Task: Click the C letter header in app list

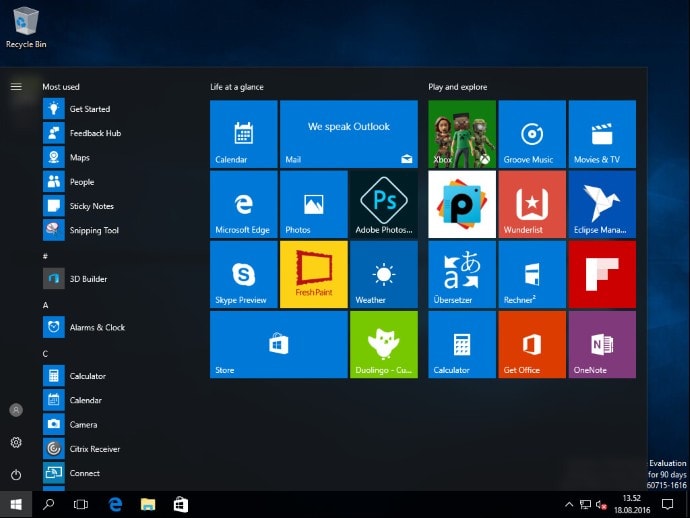Action: [45, 354]
